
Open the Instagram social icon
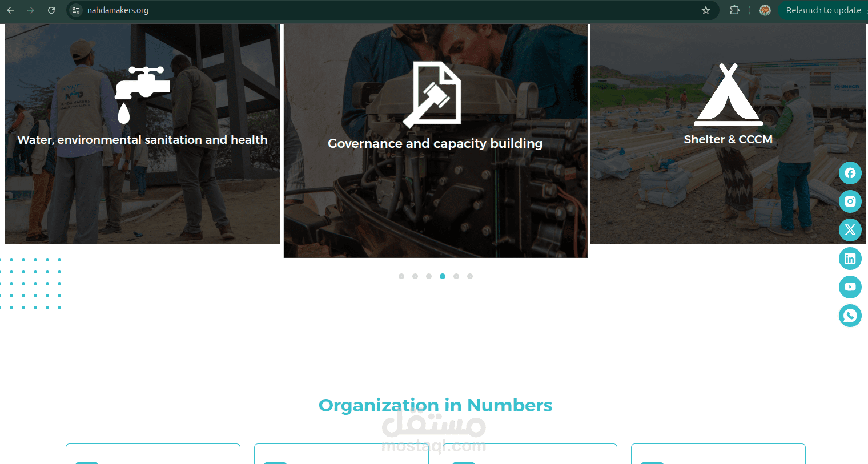tap(850, 201)
